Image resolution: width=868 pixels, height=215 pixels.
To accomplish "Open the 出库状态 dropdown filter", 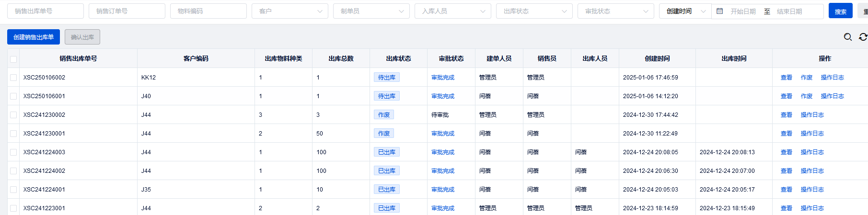I will tap(534, 11).
